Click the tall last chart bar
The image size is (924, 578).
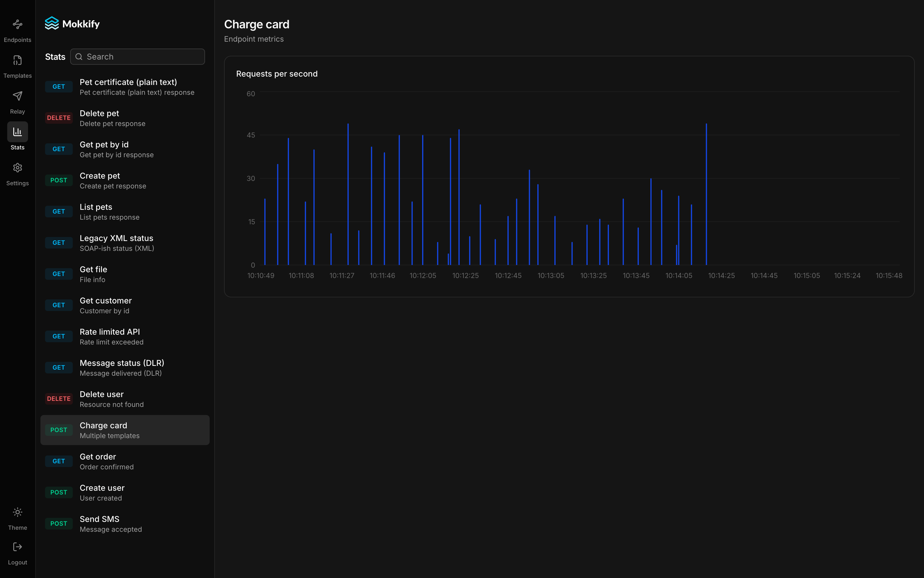tap(706, 194)
